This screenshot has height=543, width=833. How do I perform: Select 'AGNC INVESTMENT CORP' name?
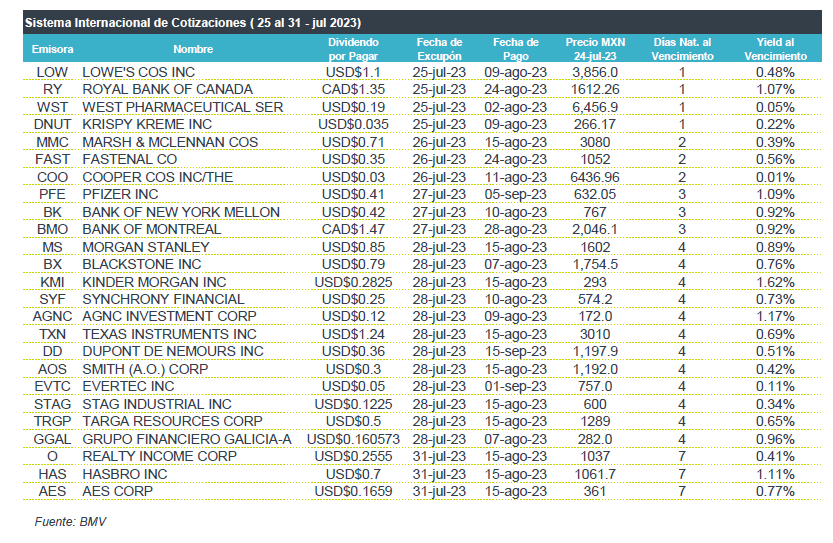click(x=169, y=317)
